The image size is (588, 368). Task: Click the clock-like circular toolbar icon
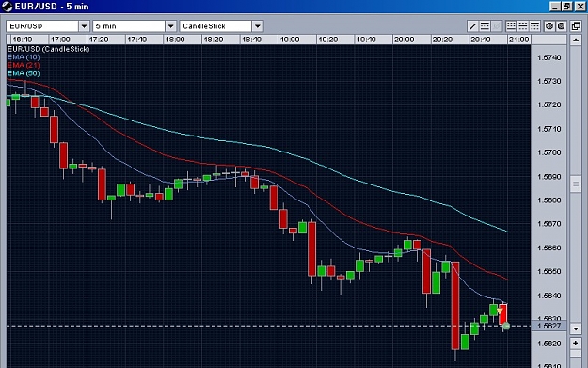pos(549,26)
